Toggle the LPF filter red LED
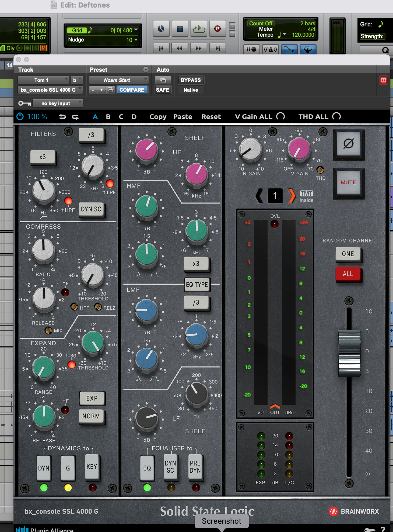This screenshot has width=393, height=532. point(110,184)
